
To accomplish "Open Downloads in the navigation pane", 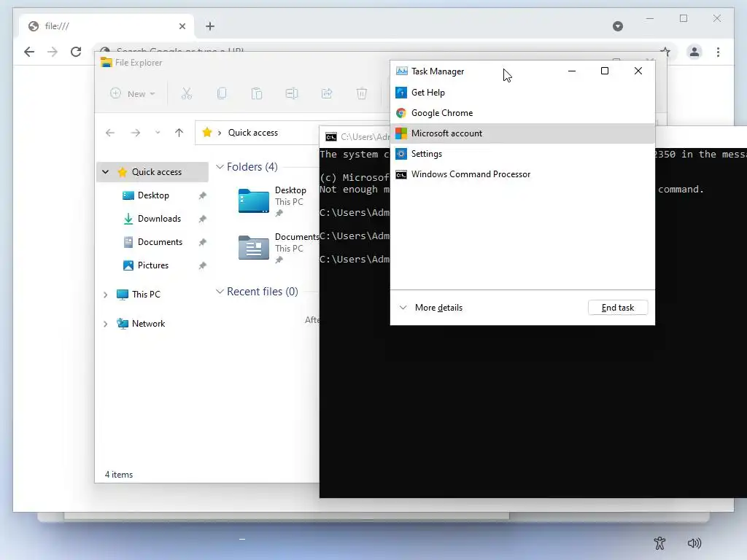I will (159, 219).
